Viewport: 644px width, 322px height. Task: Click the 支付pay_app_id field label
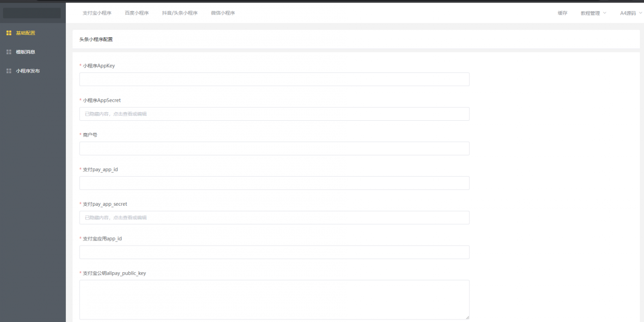(x=100, y=170)
